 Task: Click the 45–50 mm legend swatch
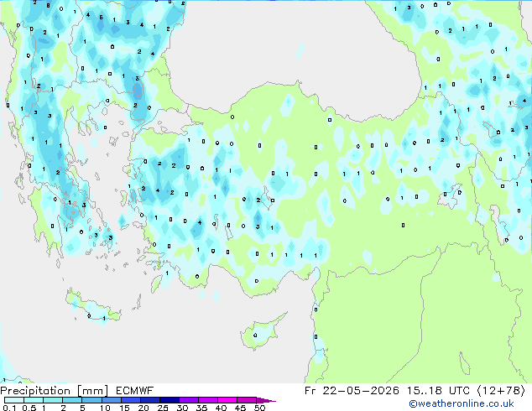247,400
